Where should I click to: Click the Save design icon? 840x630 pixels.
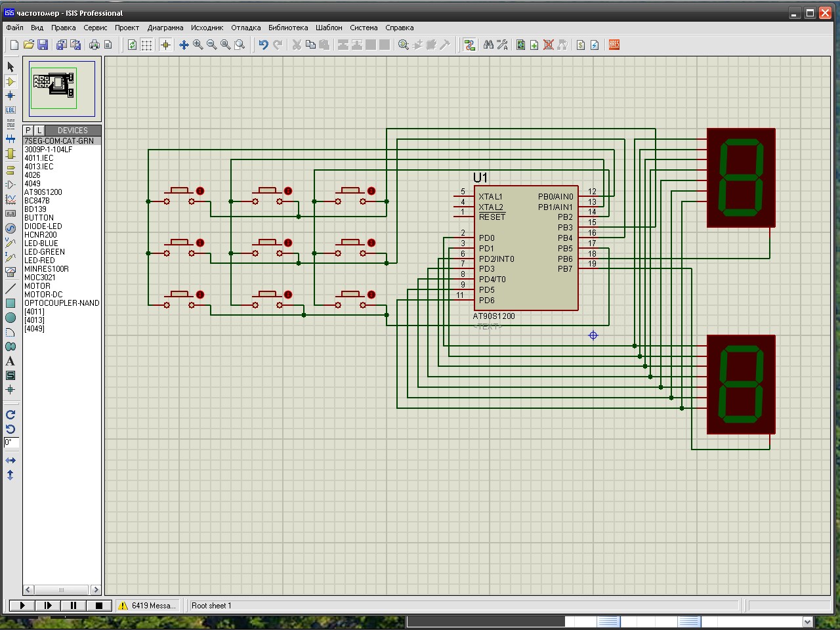pyautogui.click(x=43, y=45)
